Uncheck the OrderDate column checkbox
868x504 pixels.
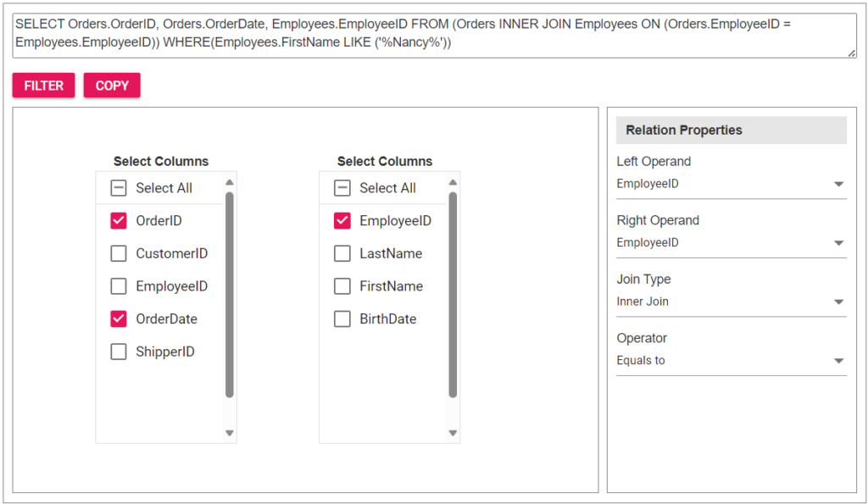pyautogui.click(x=119, y=319)
